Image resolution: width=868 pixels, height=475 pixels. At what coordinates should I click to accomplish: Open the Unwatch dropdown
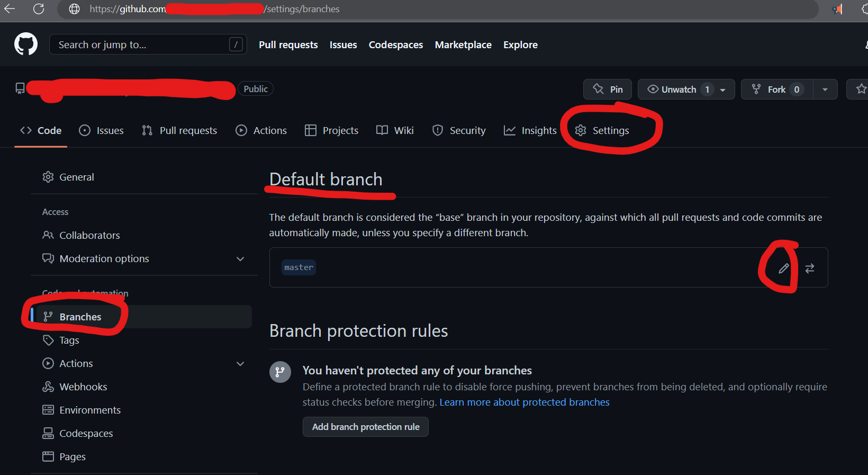686,89
